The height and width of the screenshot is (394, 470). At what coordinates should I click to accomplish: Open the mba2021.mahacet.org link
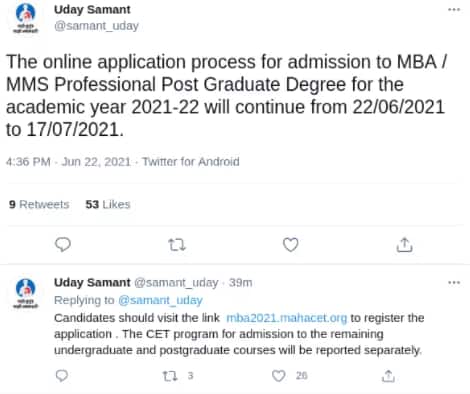pos(287,318)
